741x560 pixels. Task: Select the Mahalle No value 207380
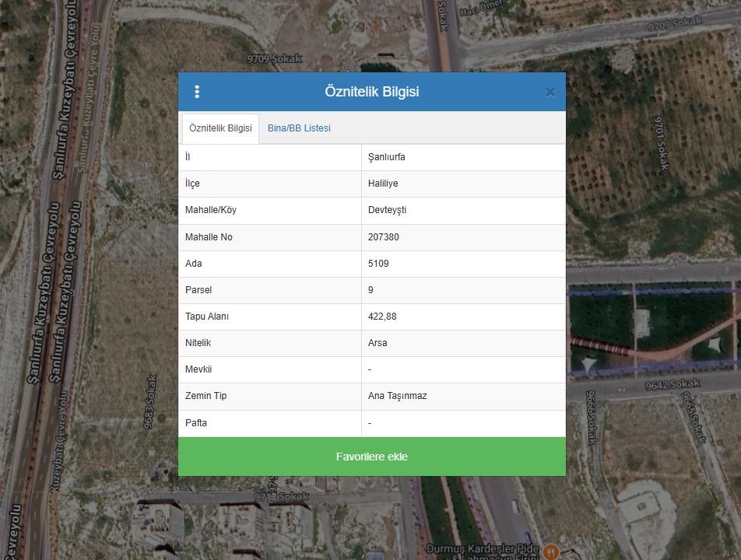pyautogui.click(x=384, y=237)
